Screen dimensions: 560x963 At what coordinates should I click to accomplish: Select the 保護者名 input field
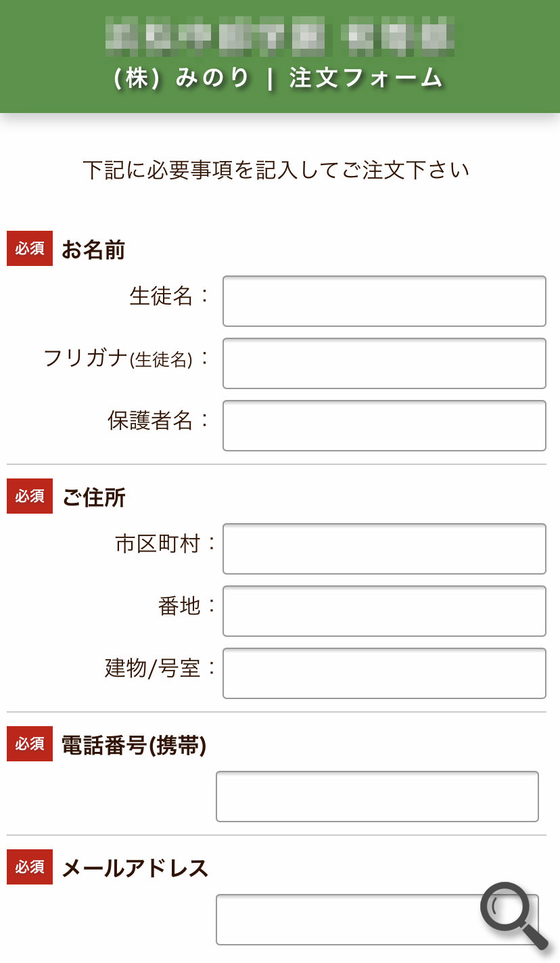coord(384,426)
